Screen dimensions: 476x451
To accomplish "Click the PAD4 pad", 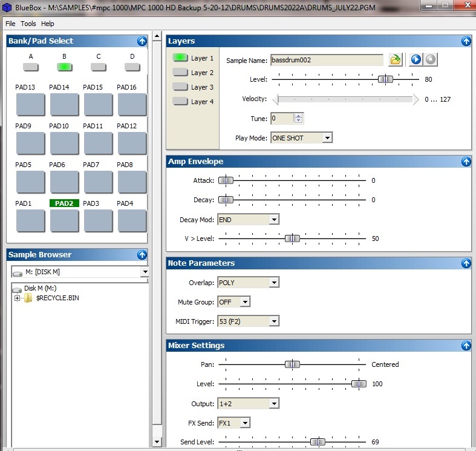I will point(132,221).
